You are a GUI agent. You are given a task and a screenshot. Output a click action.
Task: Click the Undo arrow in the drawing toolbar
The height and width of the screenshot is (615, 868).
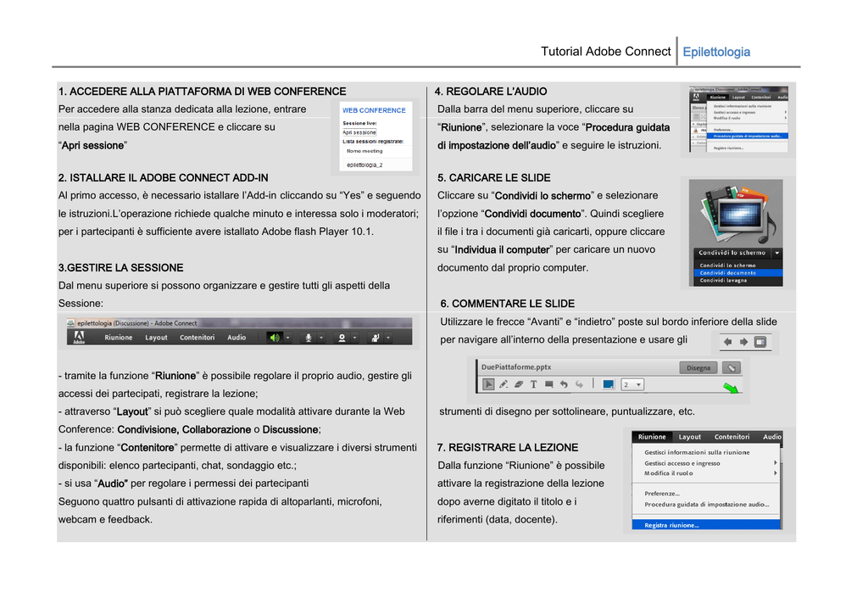[x=564, y=384]
